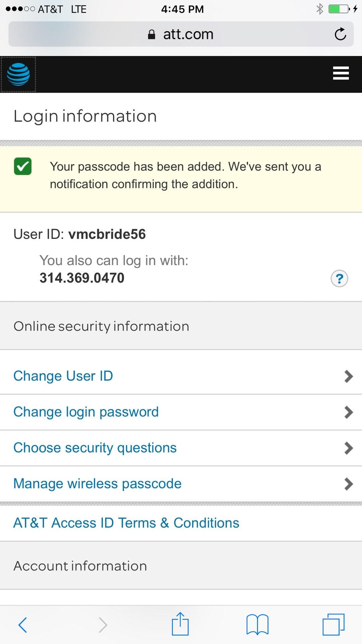Expand the Change User ID chevron
Viewport: 362px width, 644px height.
(349, 376)
